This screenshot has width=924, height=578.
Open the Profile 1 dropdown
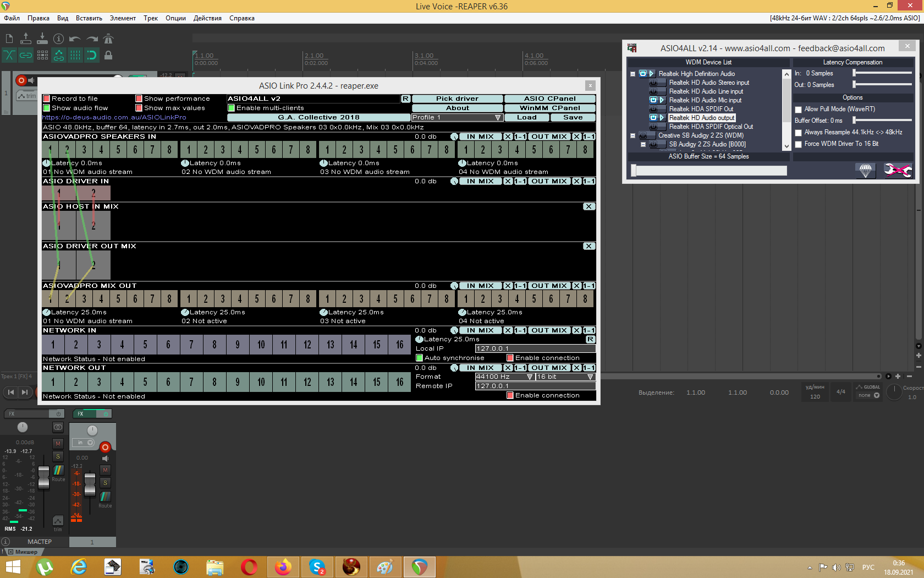[x=457, y=118]
